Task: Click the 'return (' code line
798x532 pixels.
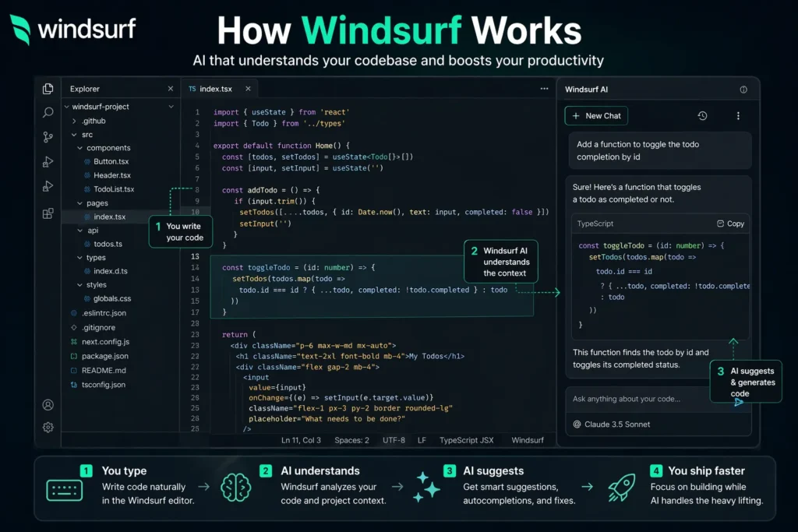Action: 238,335
